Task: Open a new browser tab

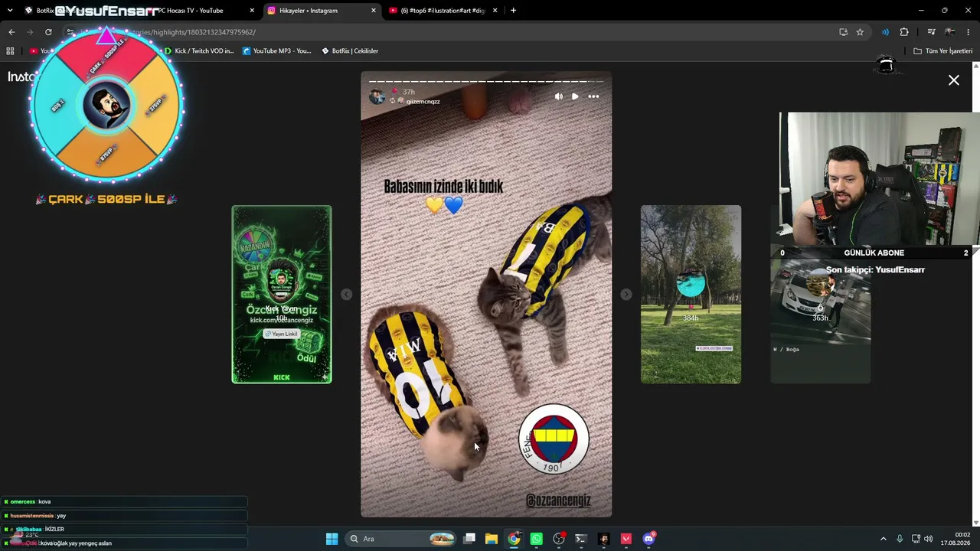Action: 513,11
